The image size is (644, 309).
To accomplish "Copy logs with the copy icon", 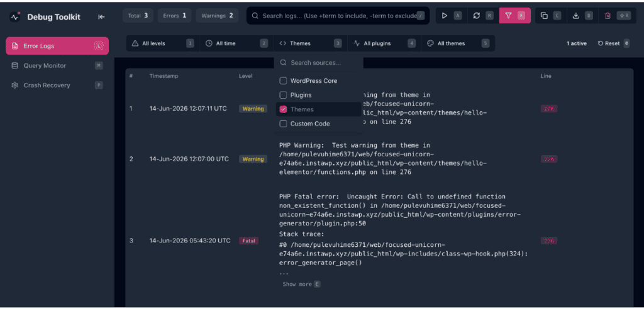I will [544, 16].
